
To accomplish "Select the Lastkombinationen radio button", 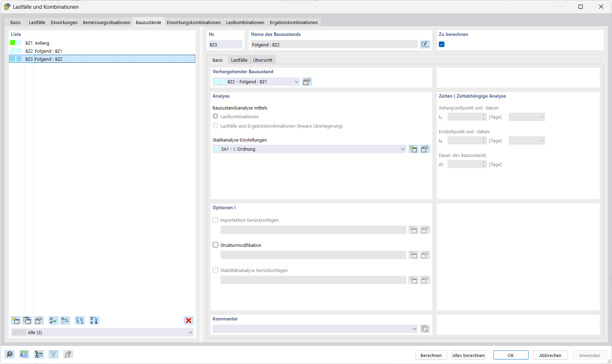I will pos(215,116).
